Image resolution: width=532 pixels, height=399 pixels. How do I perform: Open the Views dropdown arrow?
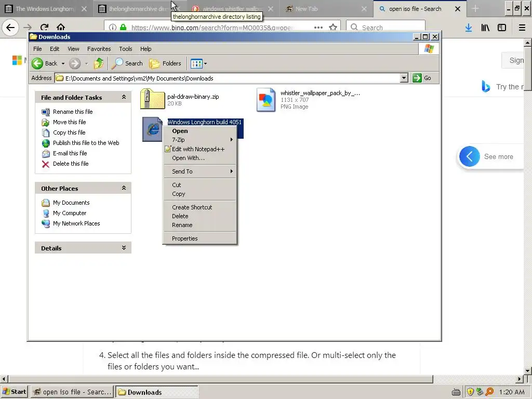(x=205, y=63)
